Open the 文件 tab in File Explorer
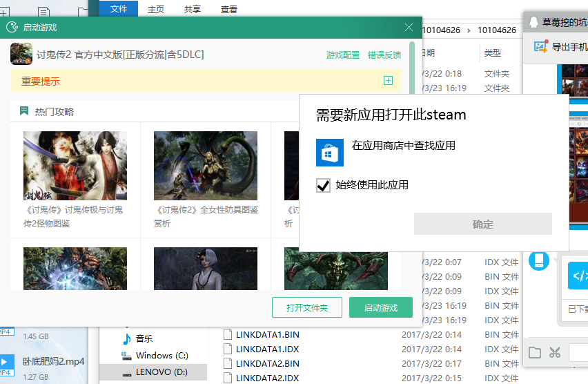The width and height of the screenshot is (588, 384). (x=119, y=9)
